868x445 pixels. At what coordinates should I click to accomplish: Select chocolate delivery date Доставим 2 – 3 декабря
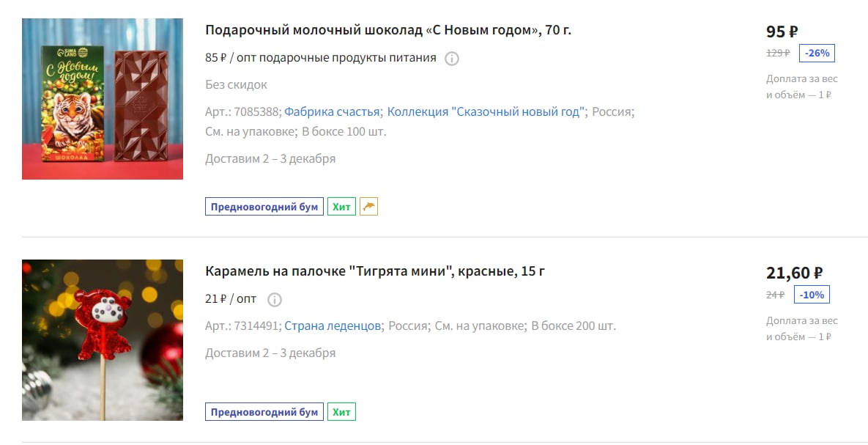point(270,158)
